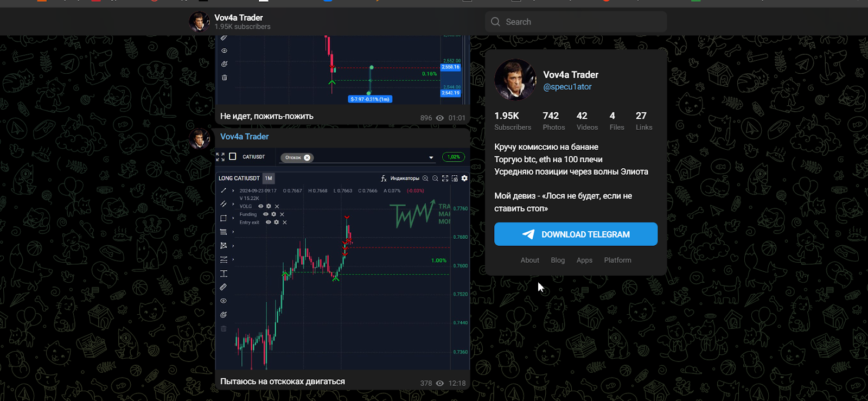Open the Отскок tag dropdown arrow
The height and width of the screenshot is (401, 868).
[x=431, y=158]
